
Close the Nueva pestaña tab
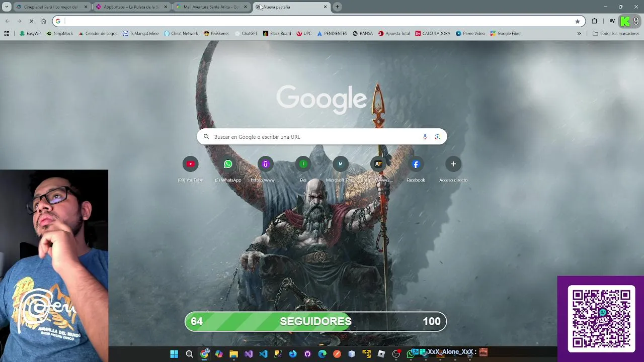(325, 7)
